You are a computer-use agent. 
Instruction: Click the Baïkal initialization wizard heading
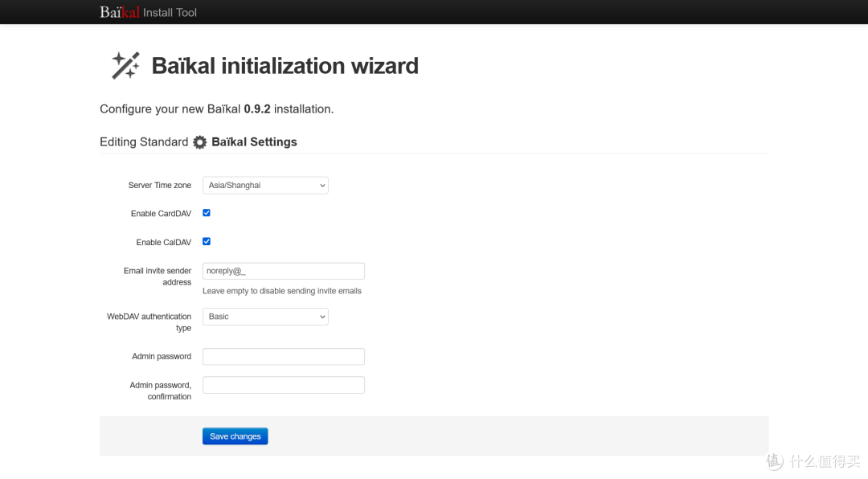tap(285, 66)
